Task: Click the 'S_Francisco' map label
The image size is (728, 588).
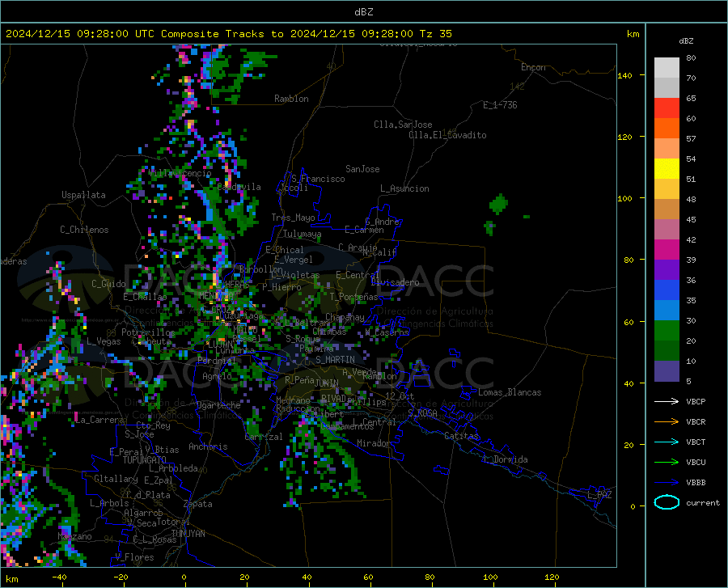Action: (318, 179)
